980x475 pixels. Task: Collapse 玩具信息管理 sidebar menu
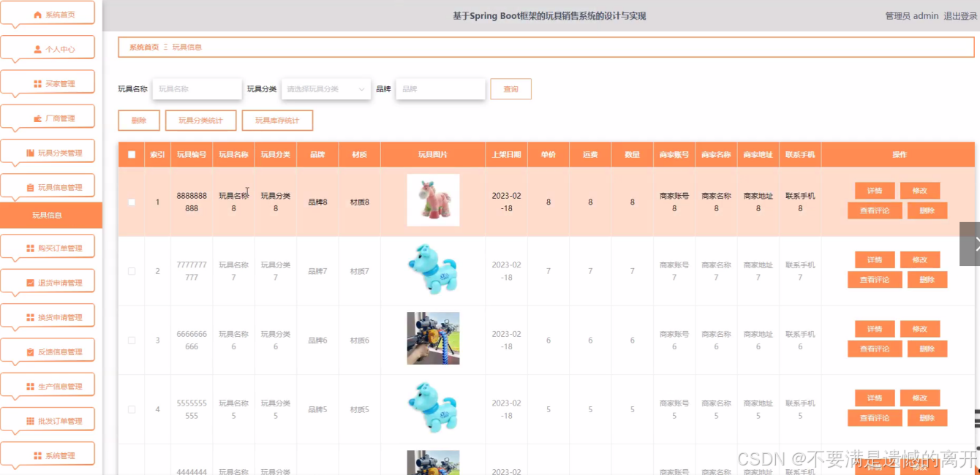48,187
